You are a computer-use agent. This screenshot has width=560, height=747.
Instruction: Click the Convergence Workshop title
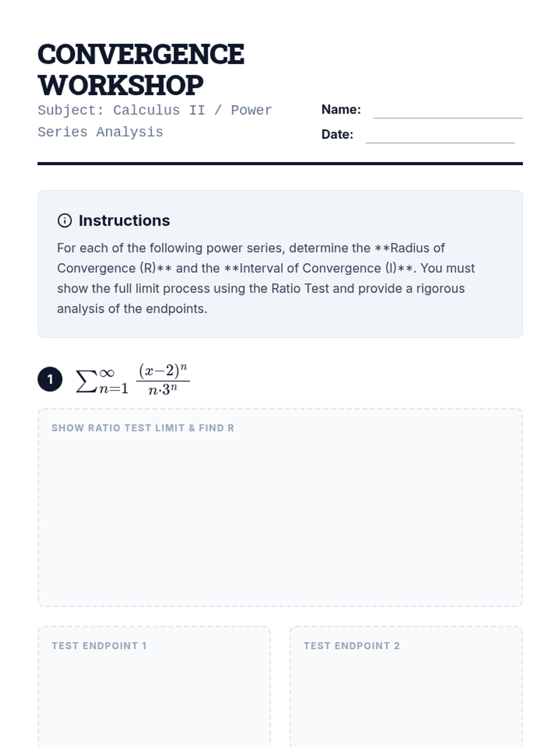(x=140, y=70)
